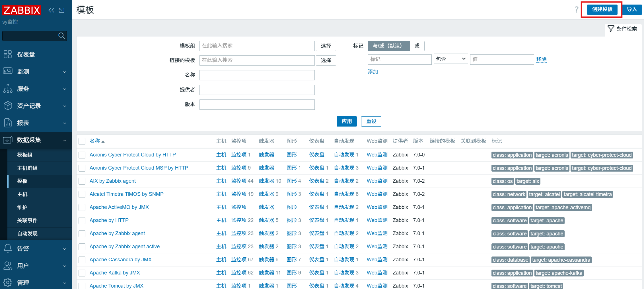Click 选择 button beside 链接的模板 field
The height and width of the screenshot is (289, 644).
click(x=326, y=60)
